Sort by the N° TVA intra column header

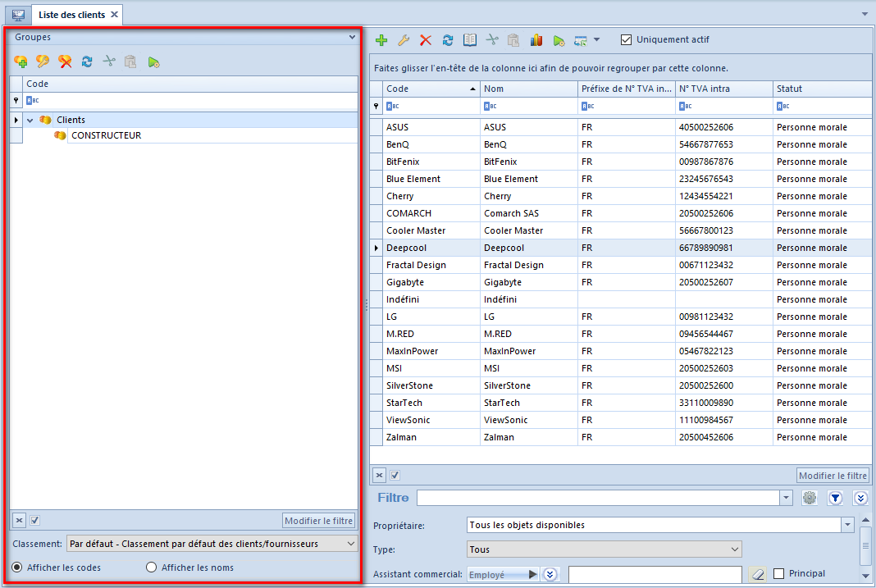[x=724, y=89]
